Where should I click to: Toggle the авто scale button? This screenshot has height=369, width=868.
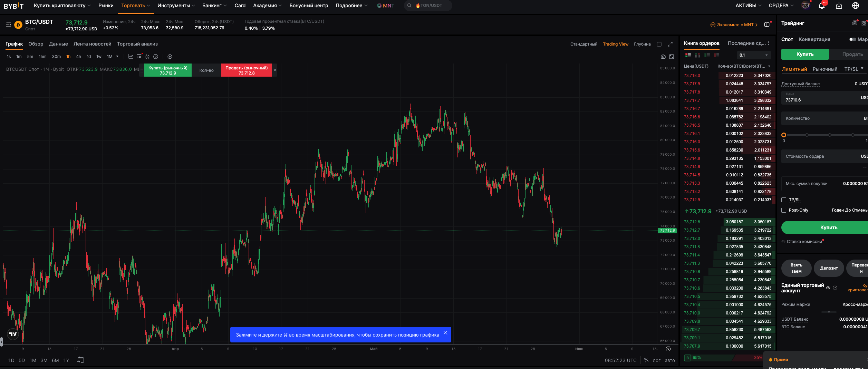tap(670, 360)
